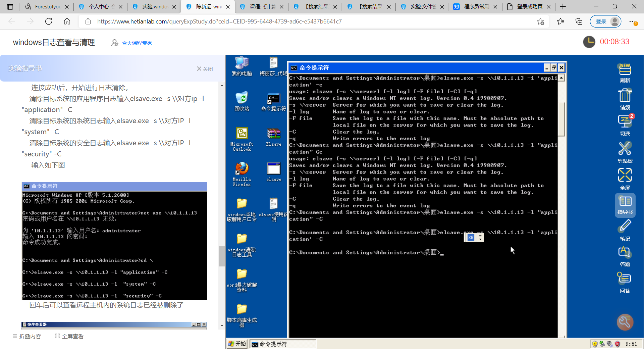Select windows清除日志工具 folder
Screen dimensions: 644x349
[x=241, y=245]
